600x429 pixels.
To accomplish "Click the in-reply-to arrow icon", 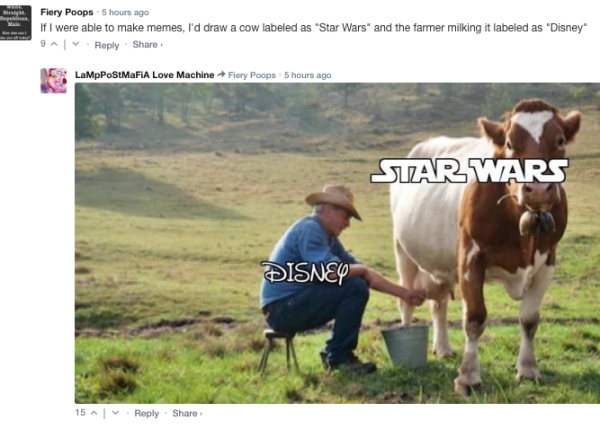I will tap(221, 75).
